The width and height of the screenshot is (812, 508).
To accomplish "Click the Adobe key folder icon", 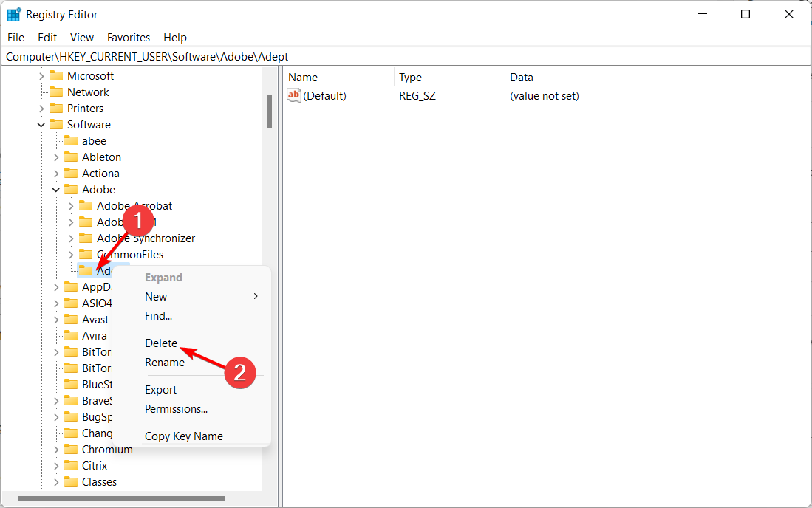I will [71, 189].
